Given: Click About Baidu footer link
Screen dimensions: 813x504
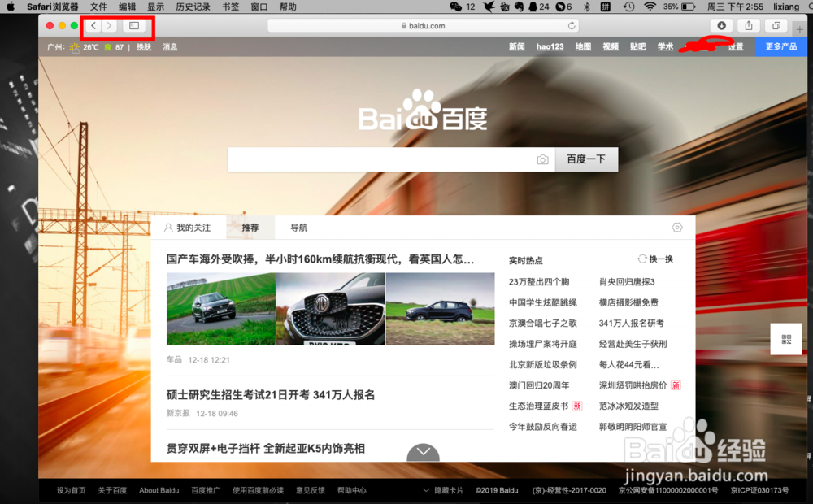Looking at the screenshot, I should [159, 490].
